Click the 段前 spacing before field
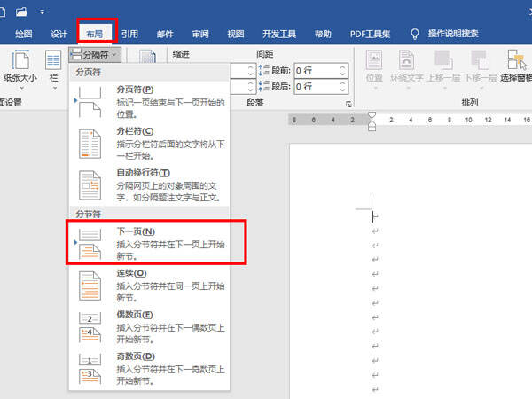532x399 pixels. click(x=317, y=71)
